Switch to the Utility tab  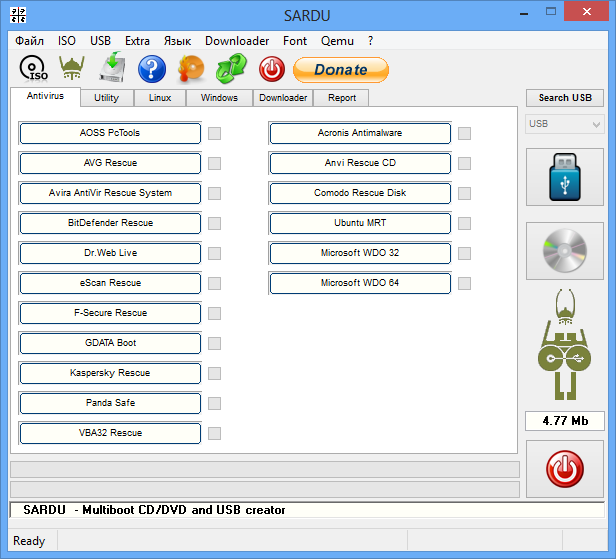pyautogui.click(x=106, y=98)
